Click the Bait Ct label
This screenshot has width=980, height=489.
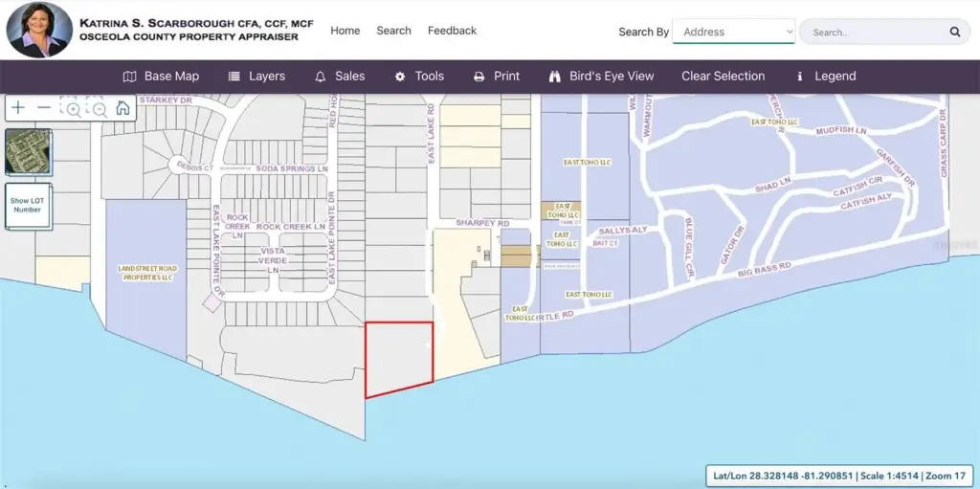click(605, 243)
